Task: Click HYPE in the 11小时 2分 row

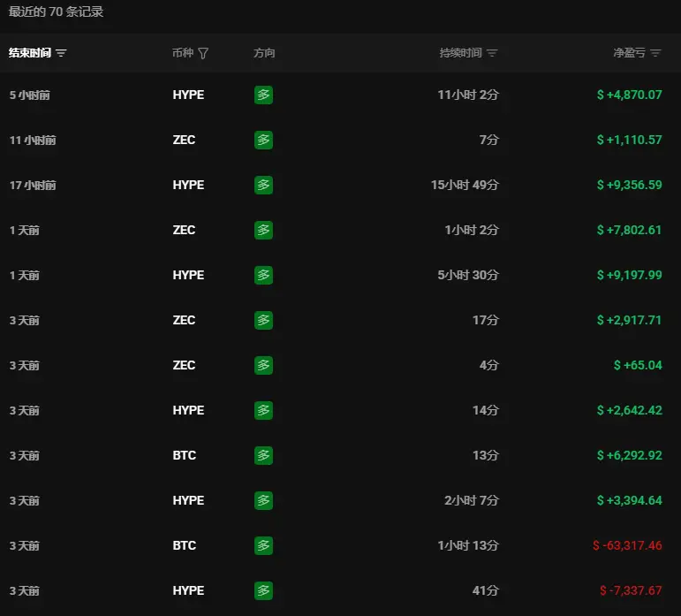Action: [x=188, y=95]
